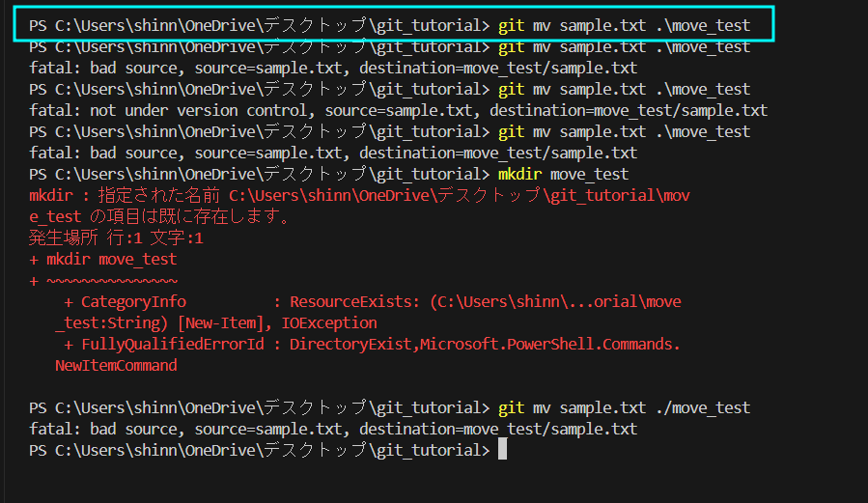Click the git mv command using ./move_test
The width and height of the screenshot is (868, 503).
[x=624, y=407]
